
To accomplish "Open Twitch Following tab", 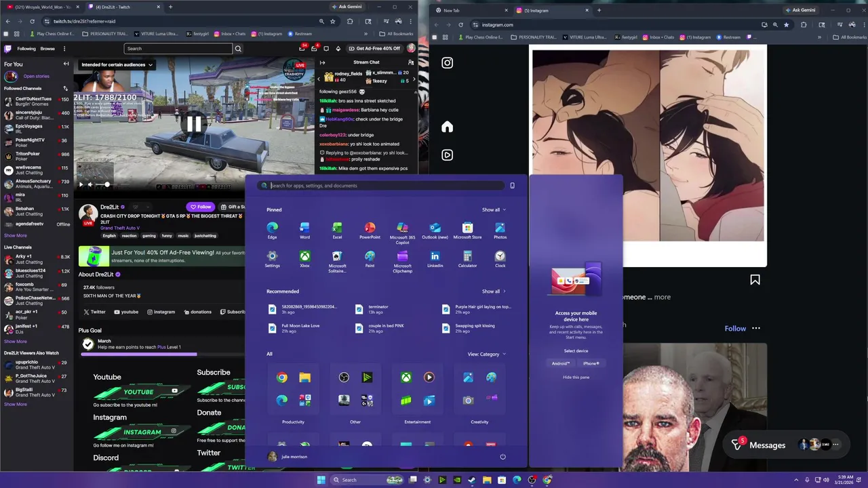I will (26, 49).
